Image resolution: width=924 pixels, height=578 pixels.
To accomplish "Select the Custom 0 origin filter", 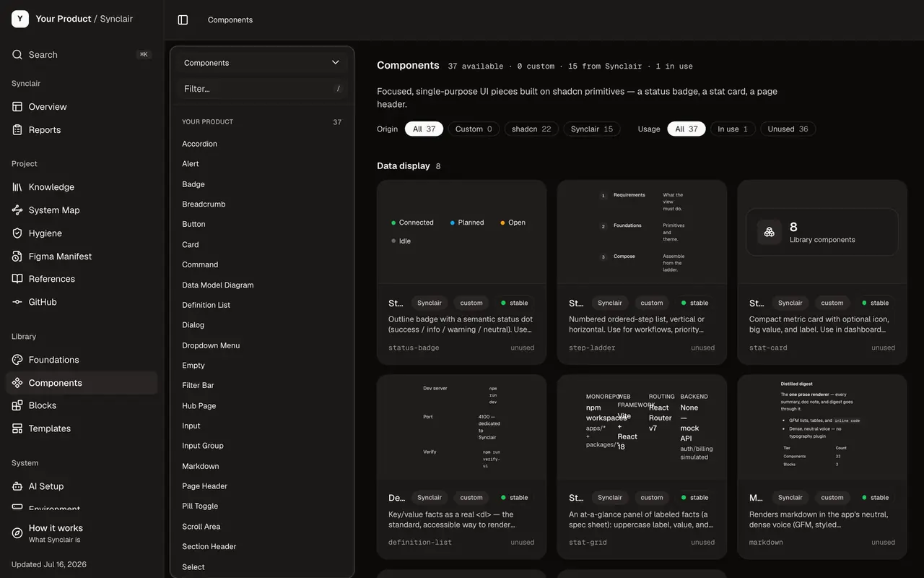I will tap(474, 129).
